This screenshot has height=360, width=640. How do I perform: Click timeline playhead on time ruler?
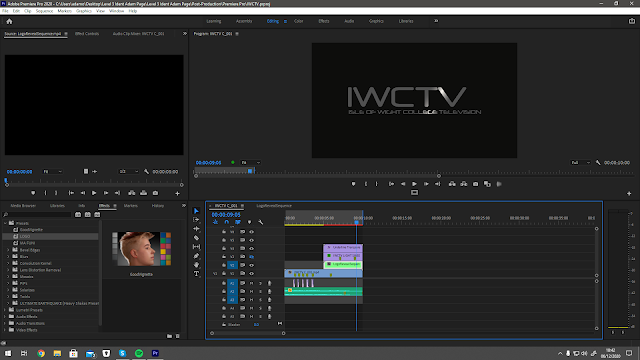(356, 222)
